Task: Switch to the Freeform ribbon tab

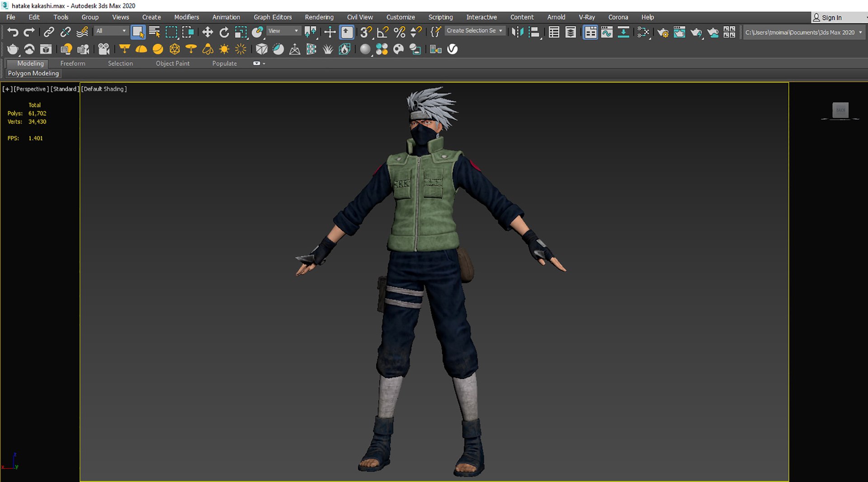Action: pyautogui.click(x=73, y=64)
